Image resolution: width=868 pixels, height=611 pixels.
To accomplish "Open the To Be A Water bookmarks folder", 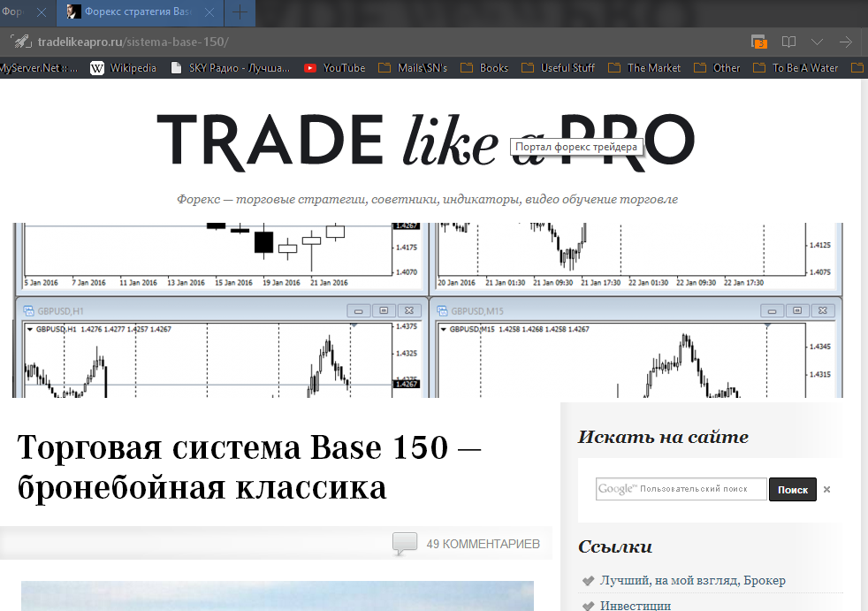I will pyautogui.click(x=796, y=67).
